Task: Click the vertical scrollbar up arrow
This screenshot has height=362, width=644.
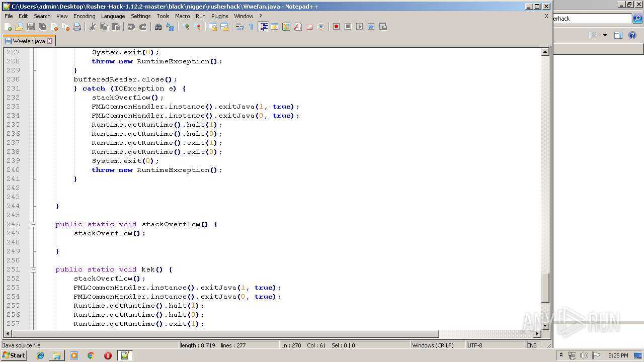Action: (545, 52)
